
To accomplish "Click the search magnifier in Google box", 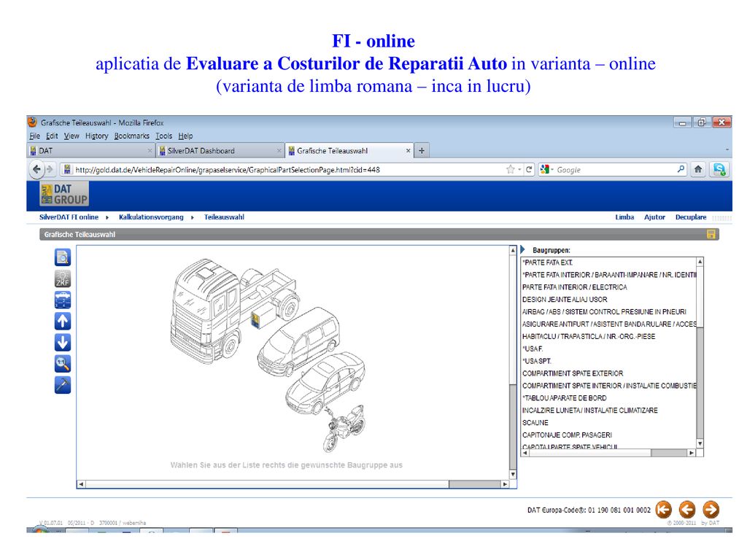I will click(681, 169).
